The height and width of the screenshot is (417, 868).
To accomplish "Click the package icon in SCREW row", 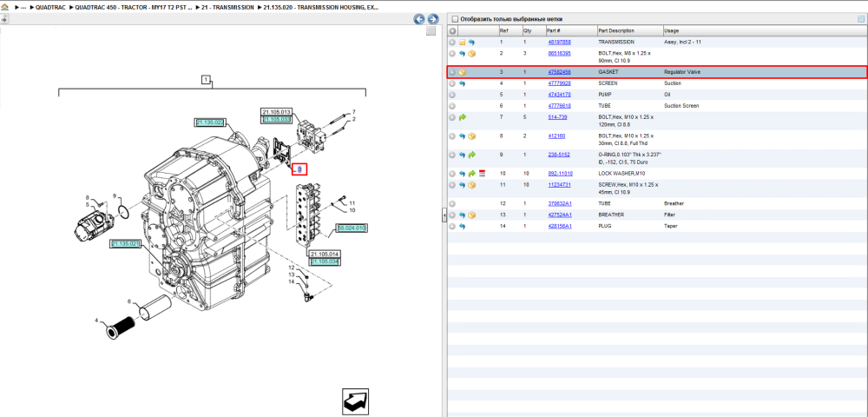I will pos(471,185).
